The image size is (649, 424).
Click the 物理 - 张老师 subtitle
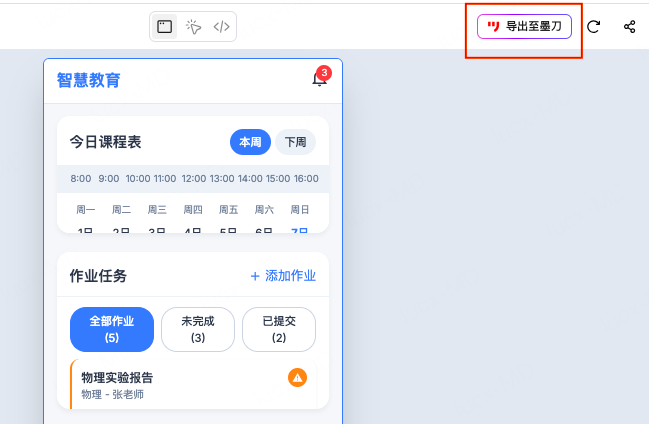[x=113, y=395]
